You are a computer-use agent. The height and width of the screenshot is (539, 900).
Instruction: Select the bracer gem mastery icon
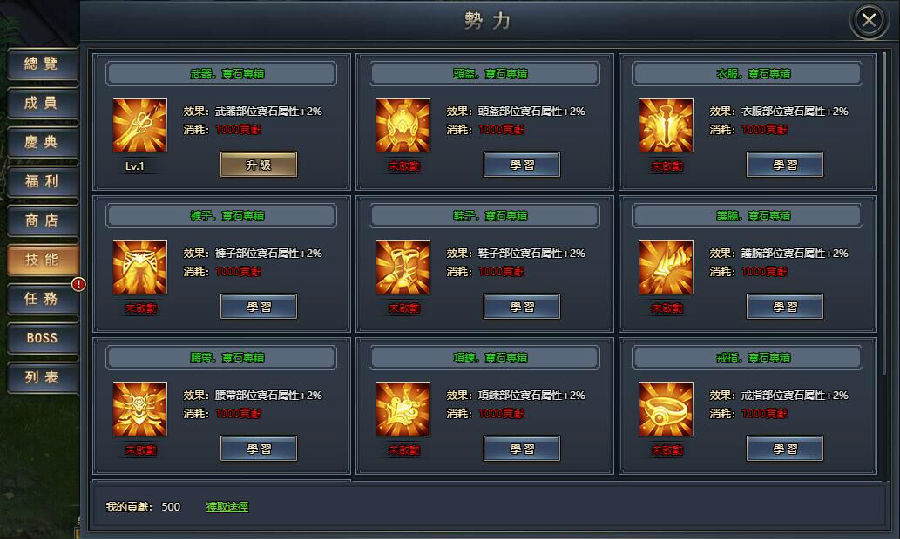point(666,267)
